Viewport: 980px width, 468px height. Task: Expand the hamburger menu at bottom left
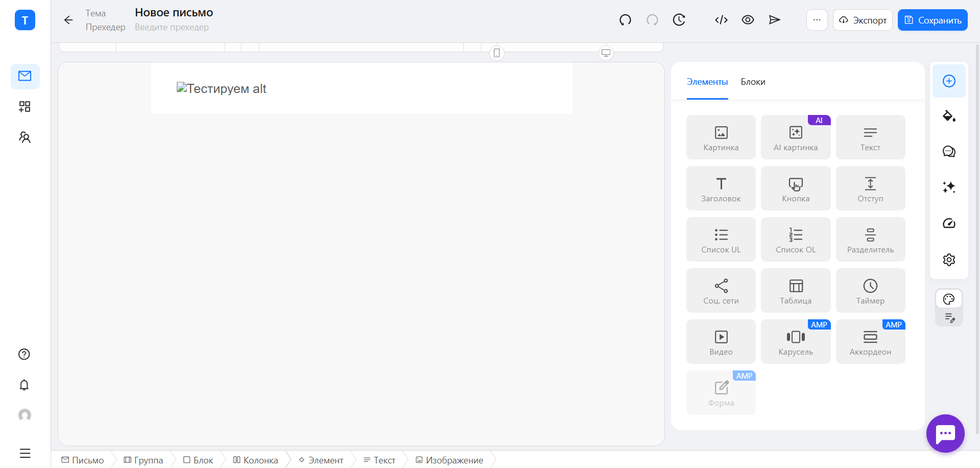pos(25,453)
